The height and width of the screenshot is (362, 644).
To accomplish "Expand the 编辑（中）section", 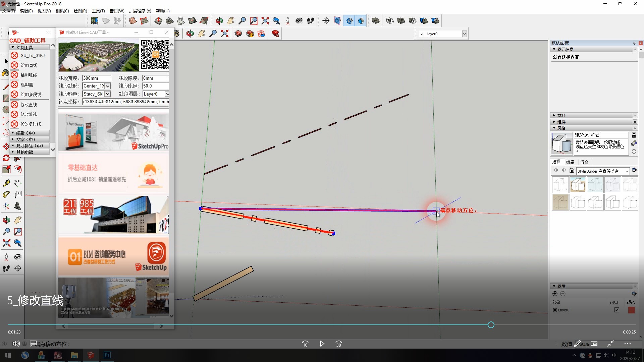I will 30,133.
